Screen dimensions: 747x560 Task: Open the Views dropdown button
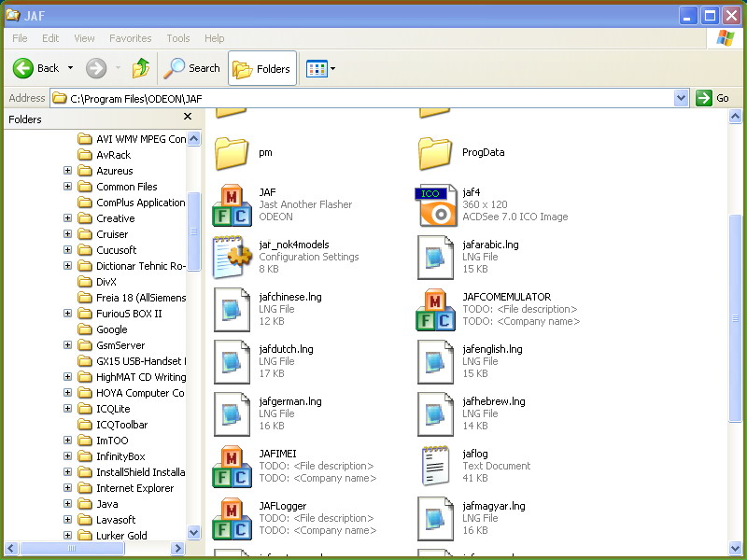(x=320, y=68)
